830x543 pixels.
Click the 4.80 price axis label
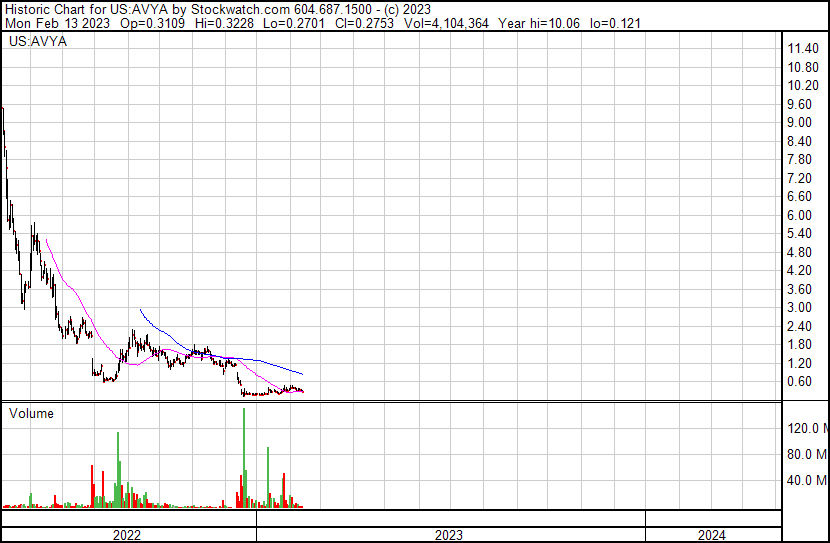pos(799,252)
